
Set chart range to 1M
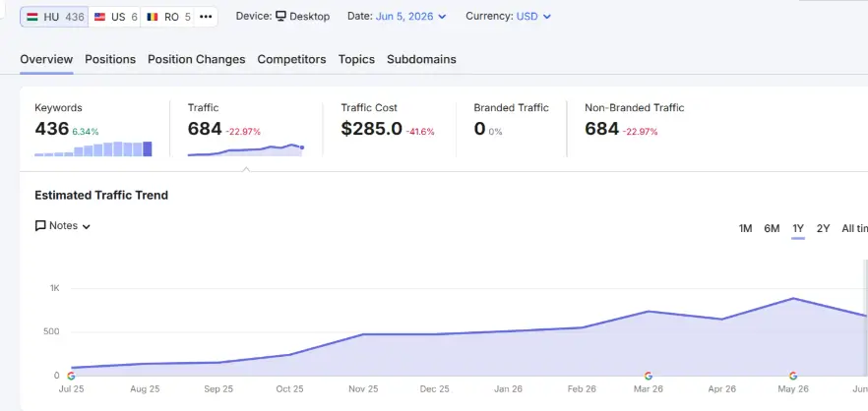[x=745, y=228]
